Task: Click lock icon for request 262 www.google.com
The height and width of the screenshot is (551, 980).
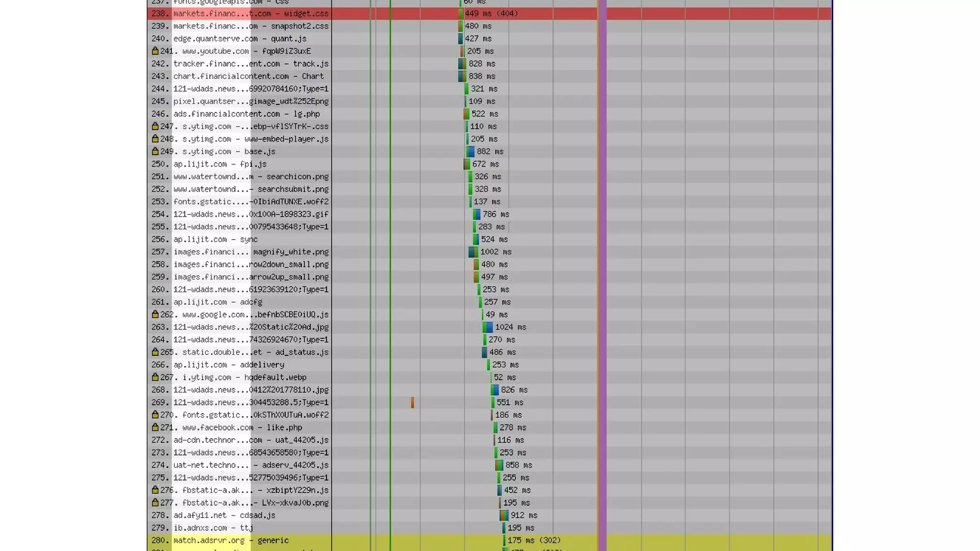Action: click(155, 314)
